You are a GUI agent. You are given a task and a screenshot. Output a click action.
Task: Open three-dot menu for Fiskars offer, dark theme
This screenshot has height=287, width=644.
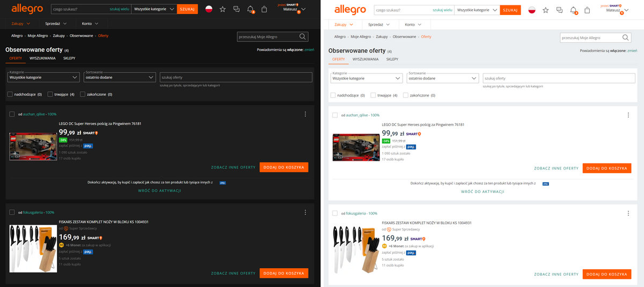[305, 212]
